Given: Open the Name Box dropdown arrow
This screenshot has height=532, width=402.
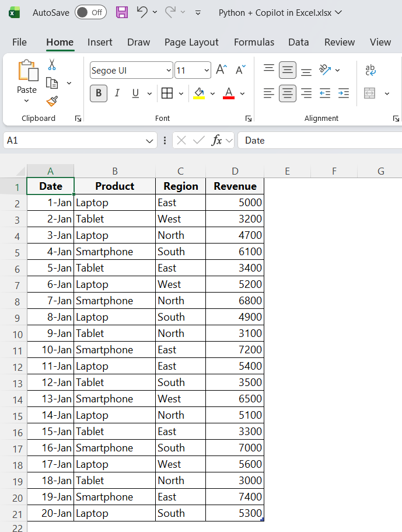Looking at the screenshot, I should pyautogui.click(x=149, y=141).
